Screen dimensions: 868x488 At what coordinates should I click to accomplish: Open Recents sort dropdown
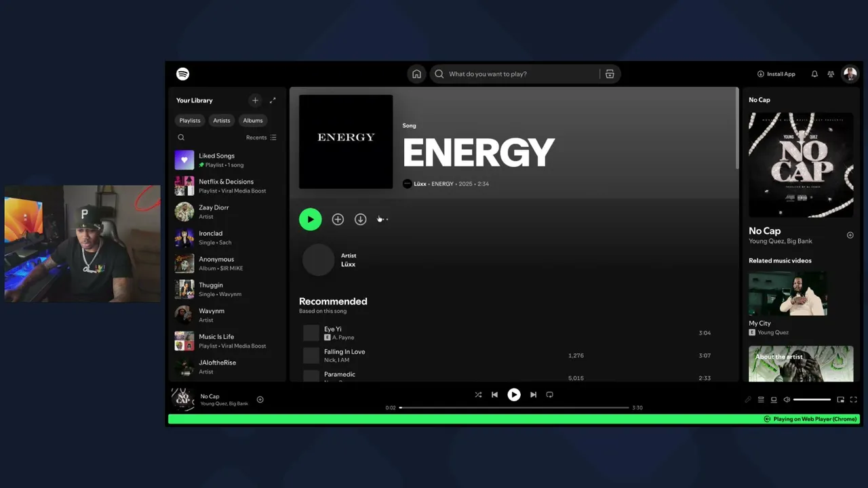(x=261, y=138)
